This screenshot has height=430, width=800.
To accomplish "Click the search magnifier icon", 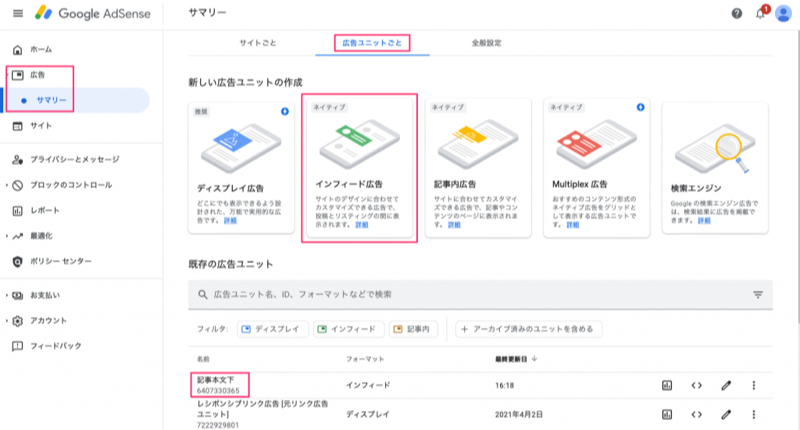I will point(203,294).
